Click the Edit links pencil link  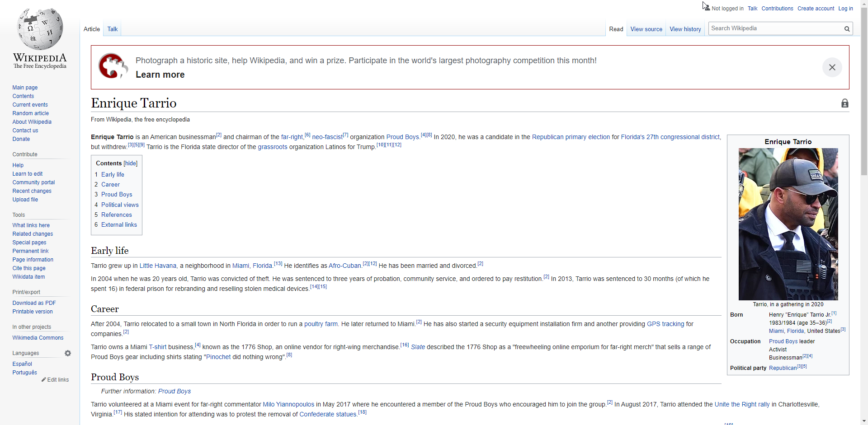(55, 380)
